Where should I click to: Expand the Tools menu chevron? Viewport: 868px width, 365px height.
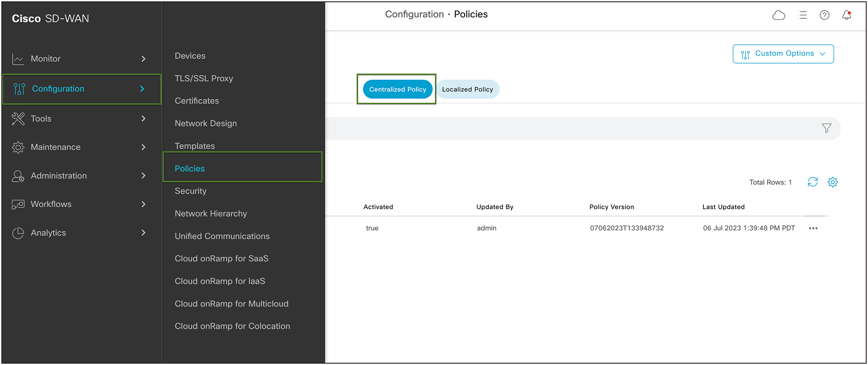click(x=143, y=119)
